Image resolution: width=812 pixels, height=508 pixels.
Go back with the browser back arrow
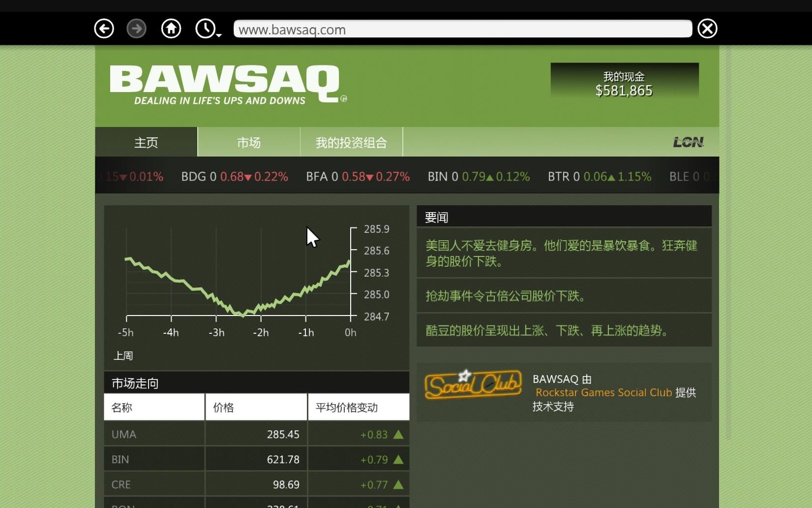(104, 29)
